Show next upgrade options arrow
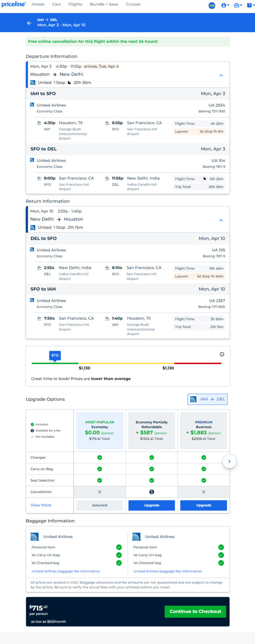 [229, 461]
